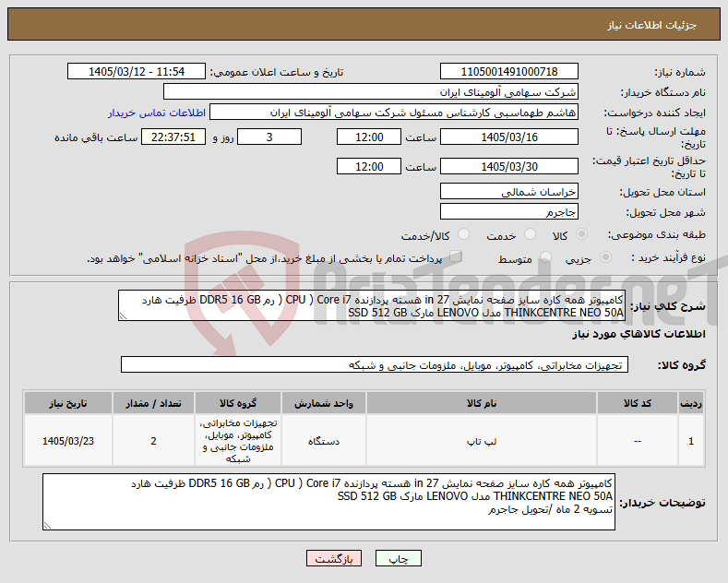This screenshot has height=583, width=728.
Task: Click the گروه کالا column header in table
Action: click(x=238, y=403)
